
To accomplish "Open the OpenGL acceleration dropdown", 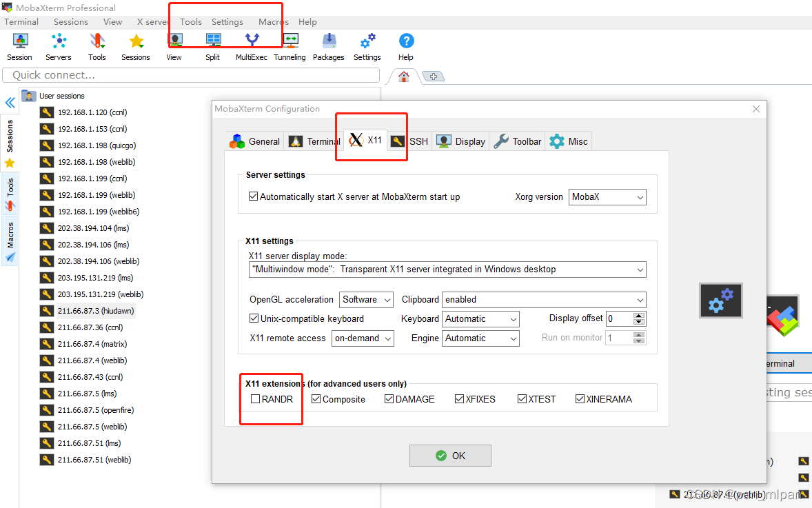I will tap(365, 299).
